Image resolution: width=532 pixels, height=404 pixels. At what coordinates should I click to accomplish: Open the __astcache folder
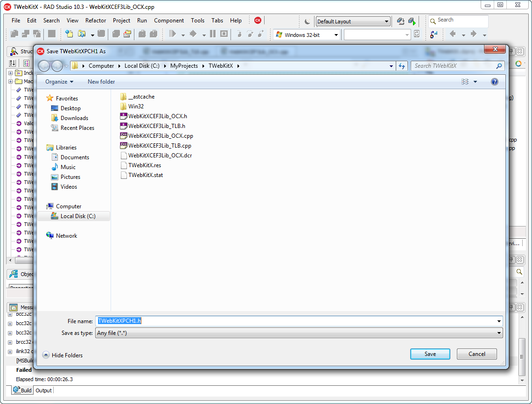(x=137, y=97)
